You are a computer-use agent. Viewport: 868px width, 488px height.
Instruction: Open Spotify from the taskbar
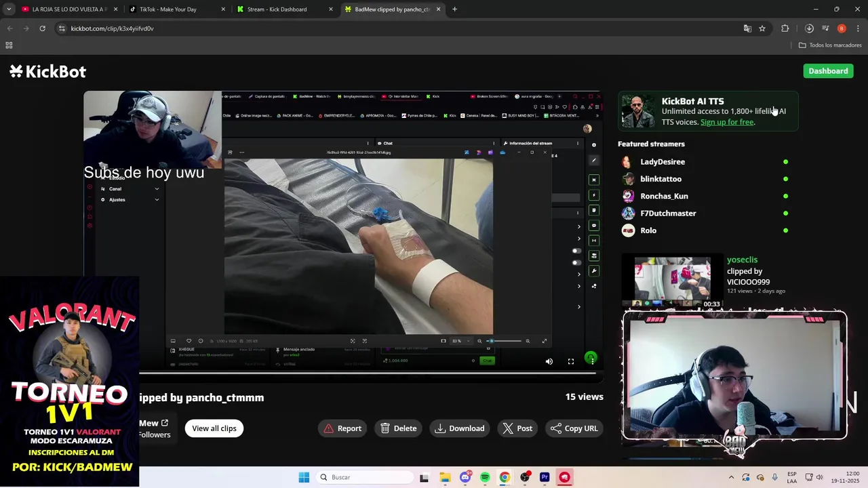(485, 477)
